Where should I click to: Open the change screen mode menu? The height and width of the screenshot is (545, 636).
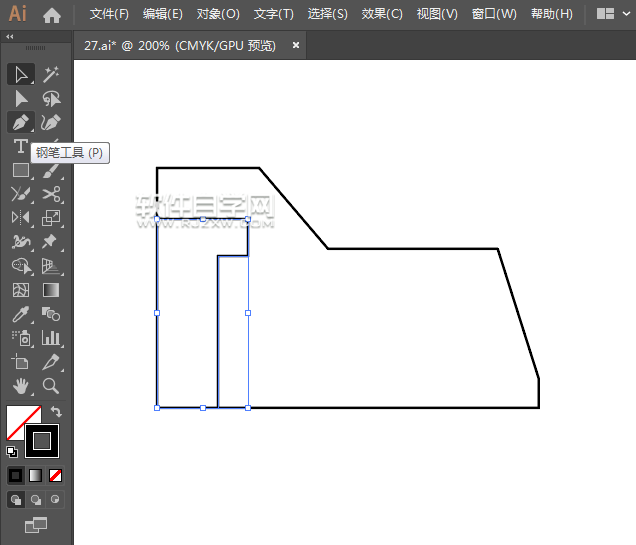coord(36,523)
